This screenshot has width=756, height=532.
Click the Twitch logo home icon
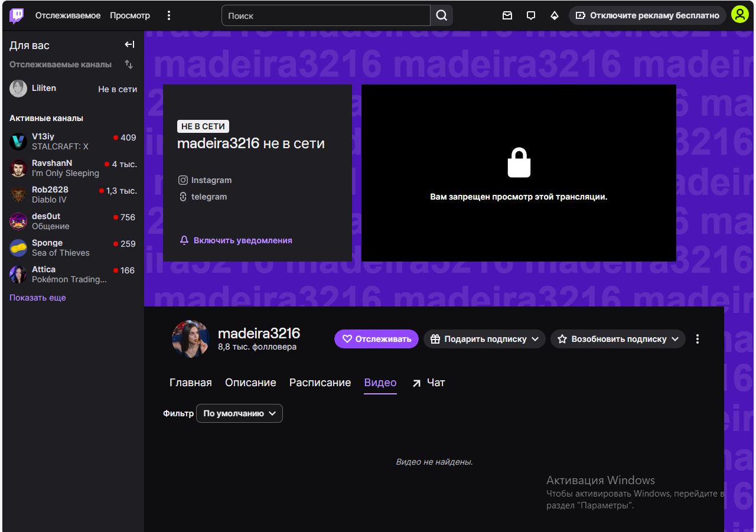click(x=17, y=15)
